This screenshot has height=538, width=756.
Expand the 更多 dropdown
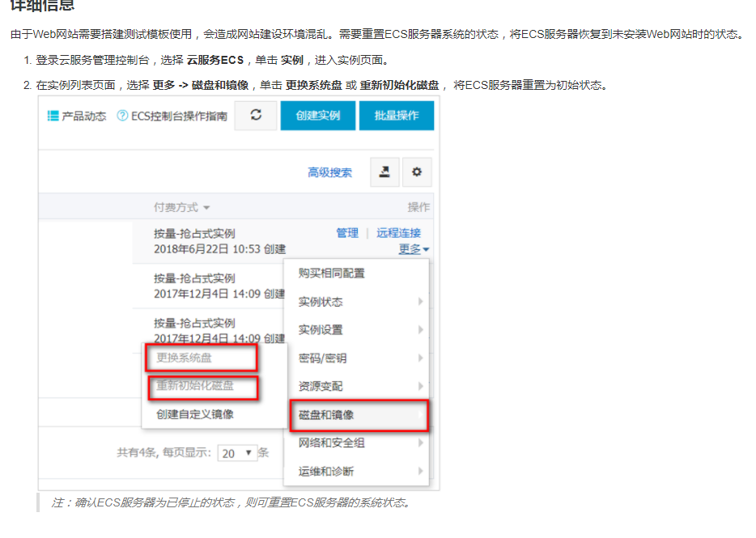(414, 249)
